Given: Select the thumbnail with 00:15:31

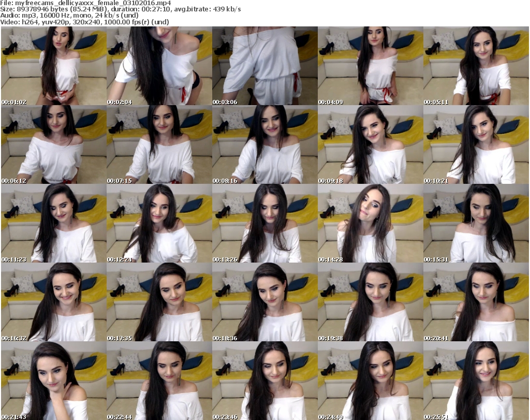Looking at the screenshot, I should point(476,224).
